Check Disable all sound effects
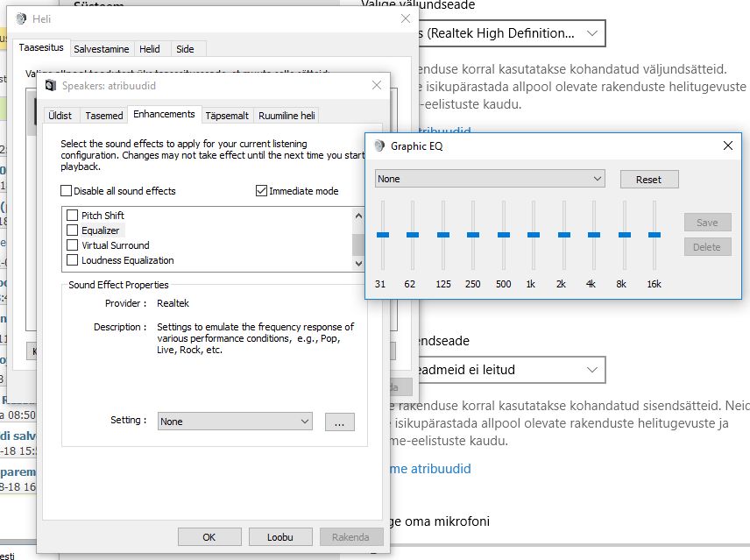The image size is (750, 560). click(x=67, y=191)
